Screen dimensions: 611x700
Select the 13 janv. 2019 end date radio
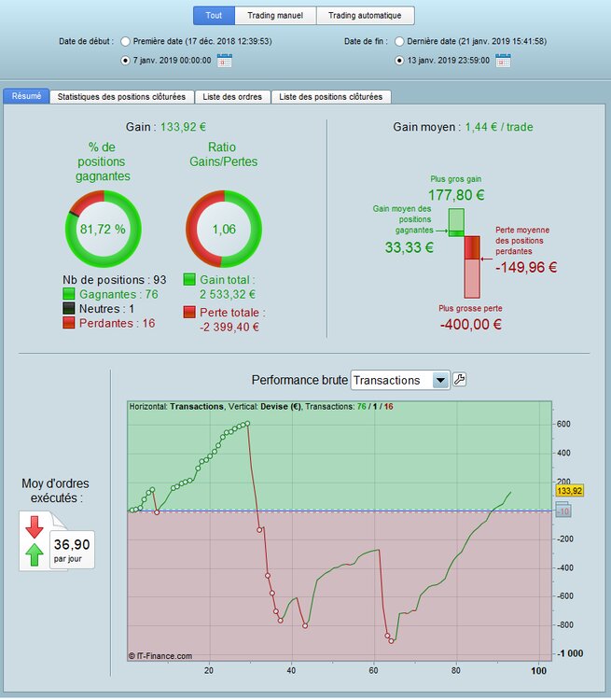tap(399, 61)
